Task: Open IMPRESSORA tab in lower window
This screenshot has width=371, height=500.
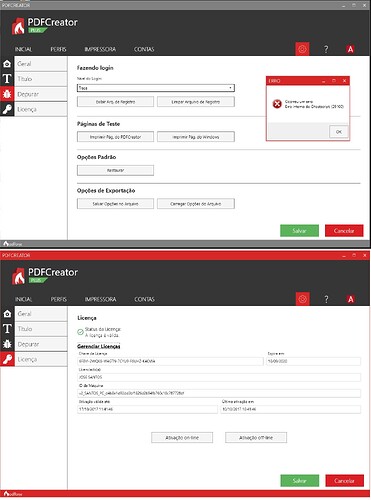Action: point(100,299)
